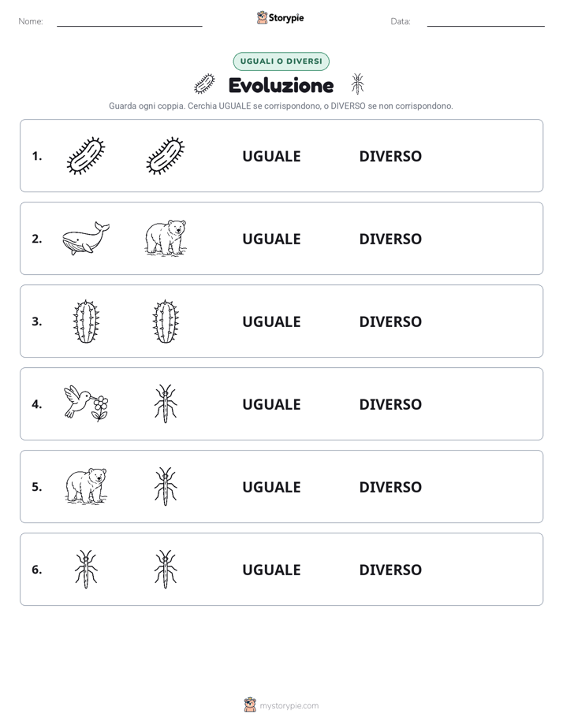Viewport: 563px width, 728px height.
Task: Click the UGUALI O DIVERSI badge
Action: (x=281, y=61)
